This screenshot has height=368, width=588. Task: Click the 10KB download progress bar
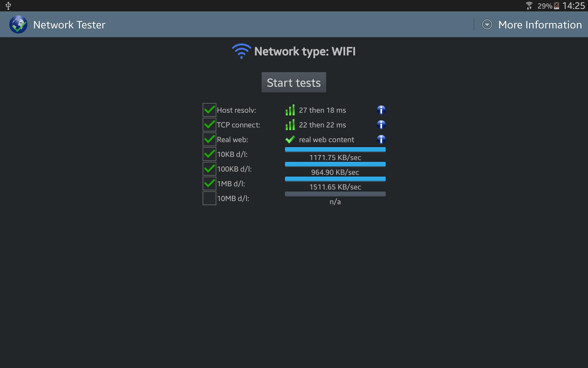coord(335,149)
